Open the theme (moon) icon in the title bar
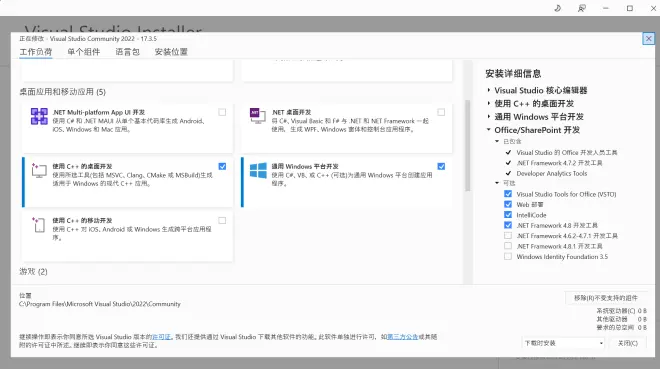 [x=558, y=8]
